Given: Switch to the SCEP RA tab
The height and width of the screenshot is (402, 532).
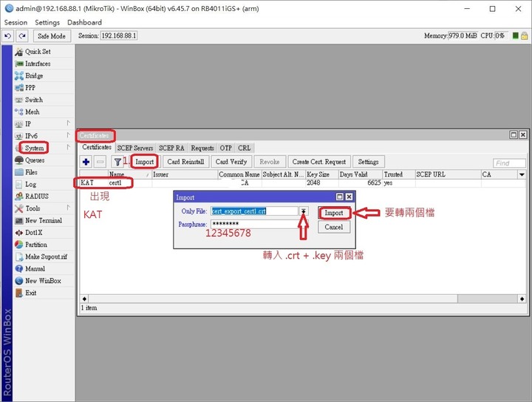Looking at the screenshot, I should point(171,148).
